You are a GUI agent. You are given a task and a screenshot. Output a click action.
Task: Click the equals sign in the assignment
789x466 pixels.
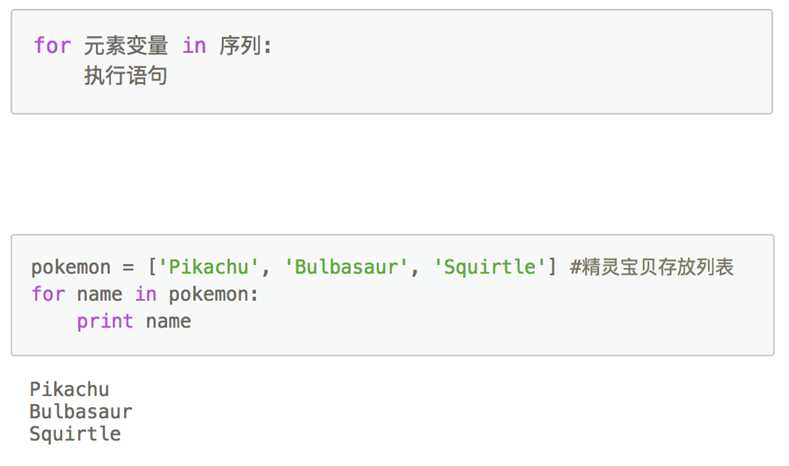click(128, 267)
